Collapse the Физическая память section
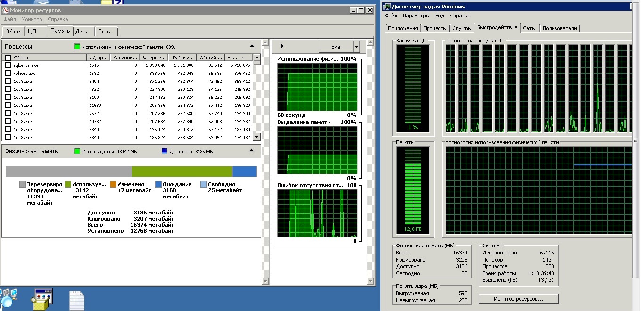The height and width of the screenshot is (311, 644). tap(252, 151)
